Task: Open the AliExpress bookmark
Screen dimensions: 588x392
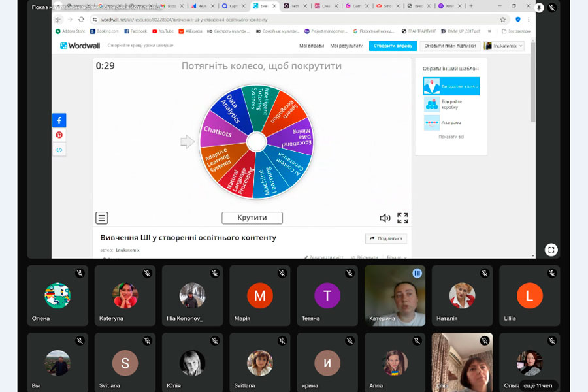Action: click(191, 31)
